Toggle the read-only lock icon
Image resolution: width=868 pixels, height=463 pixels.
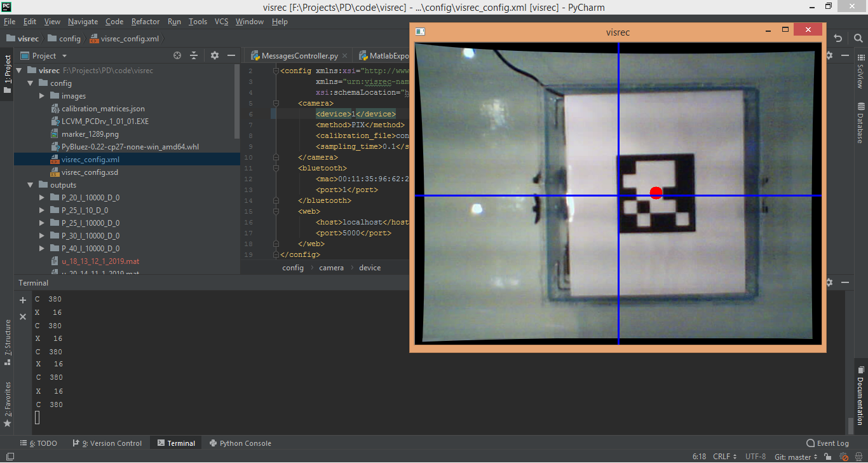coord(827,457)
